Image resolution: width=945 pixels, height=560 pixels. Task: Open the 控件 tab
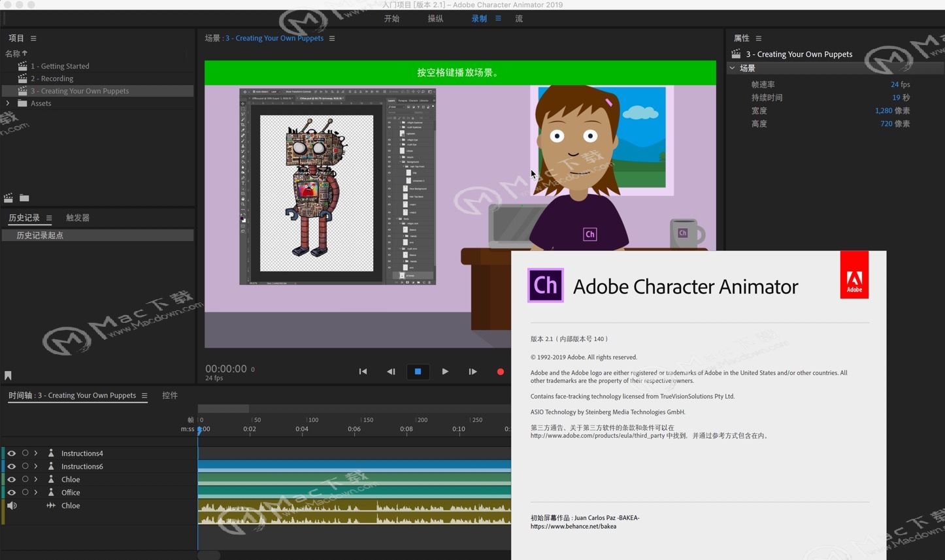170,395
